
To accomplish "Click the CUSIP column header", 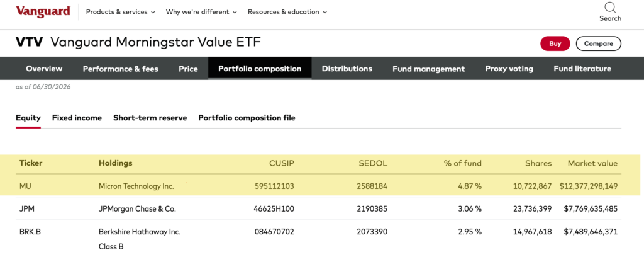I will 282,163.
